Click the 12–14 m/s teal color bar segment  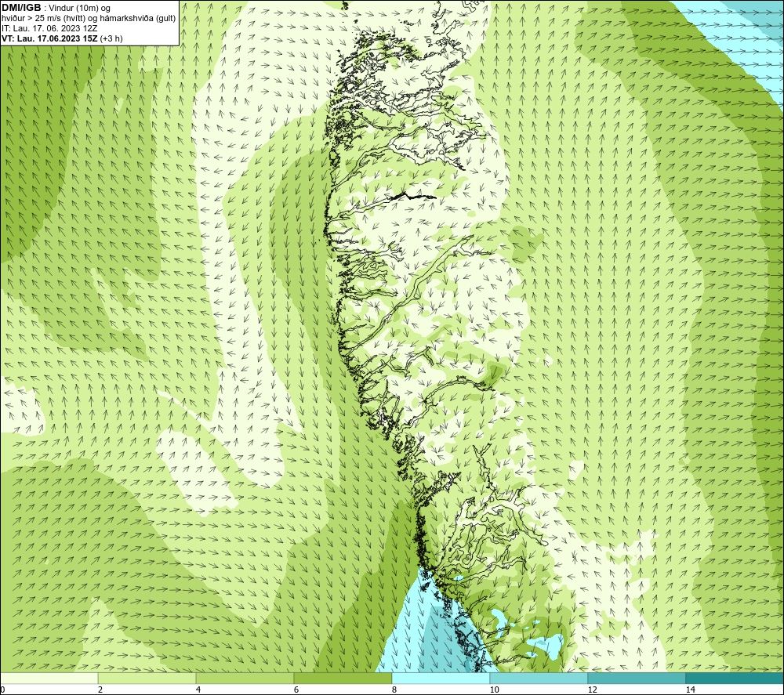click(637, 679)
